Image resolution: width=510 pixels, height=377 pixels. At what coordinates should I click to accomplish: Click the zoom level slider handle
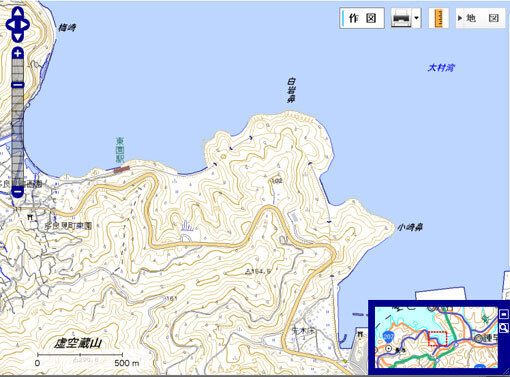18,85
